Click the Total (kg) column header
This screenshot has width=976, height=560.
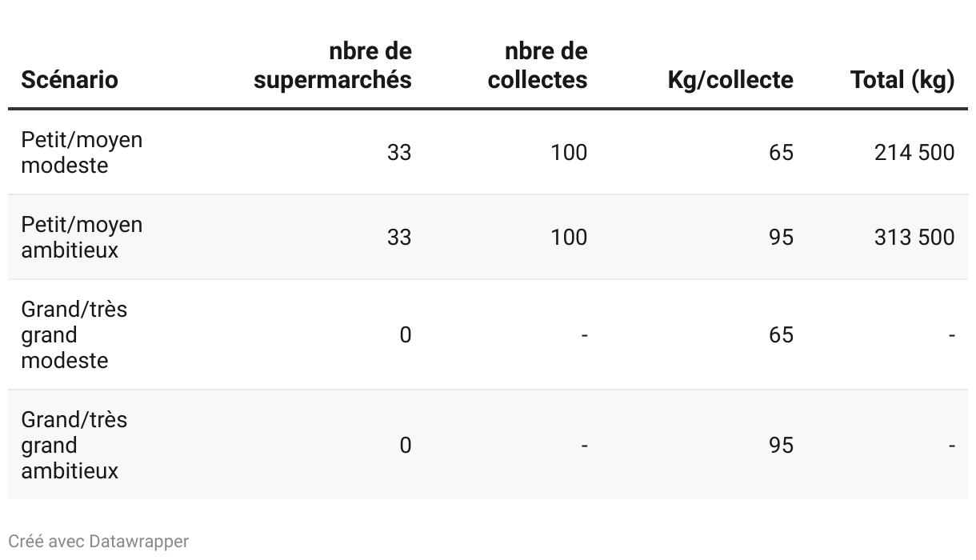(902, 80)
